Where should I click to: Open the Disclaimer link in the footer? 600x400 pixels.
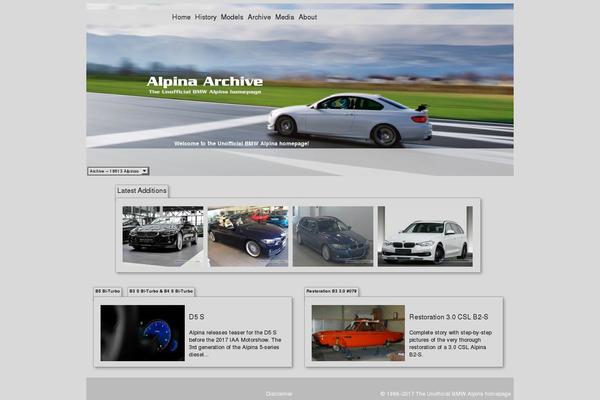[279, 394]
